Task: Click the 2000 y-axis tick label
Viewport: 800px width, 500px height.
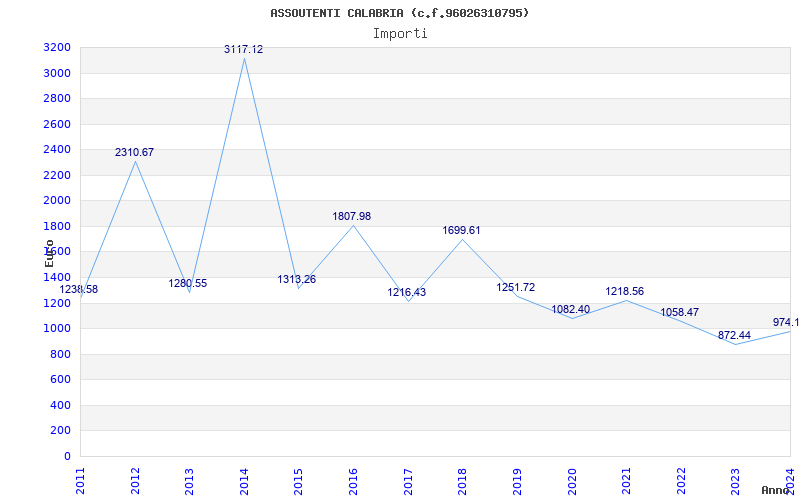Action: coord(57,201)
